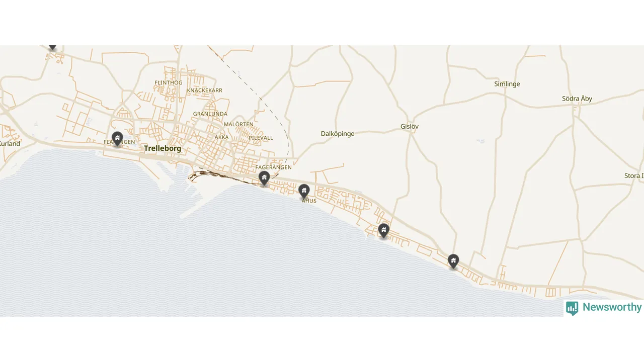The image size is (644, 362).
Task: Click the house marker near Flaningen
Action: [117, 138]
